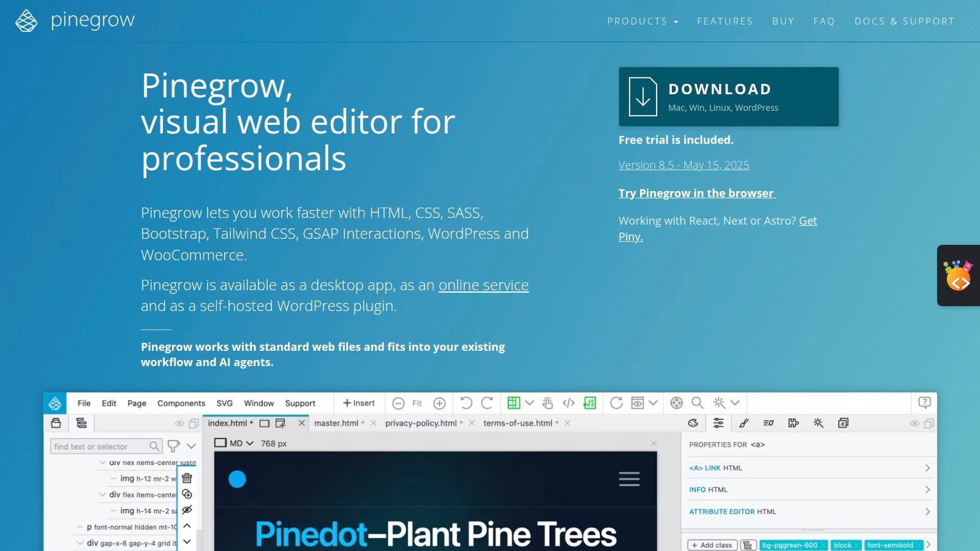Toggle the eye icon in left panel header

point(179,424)
